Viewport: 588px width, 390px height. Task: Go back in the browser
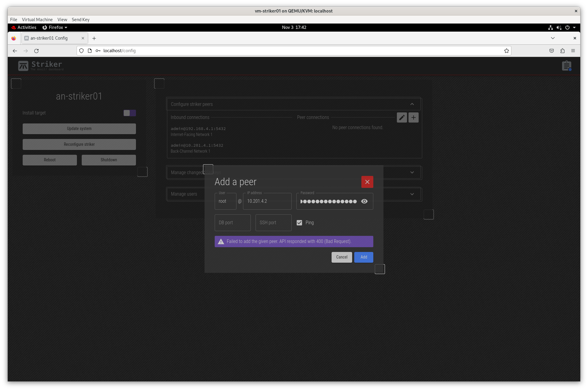(x=15, y=51)
